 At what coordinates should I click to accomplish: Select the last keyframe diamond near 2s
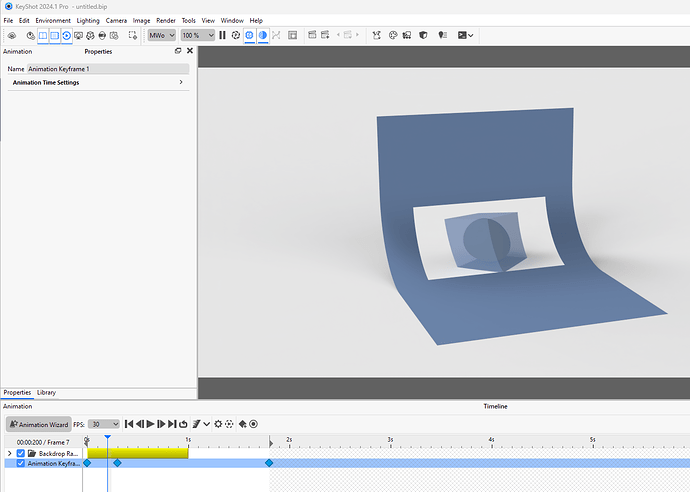(x=269, y=463)
